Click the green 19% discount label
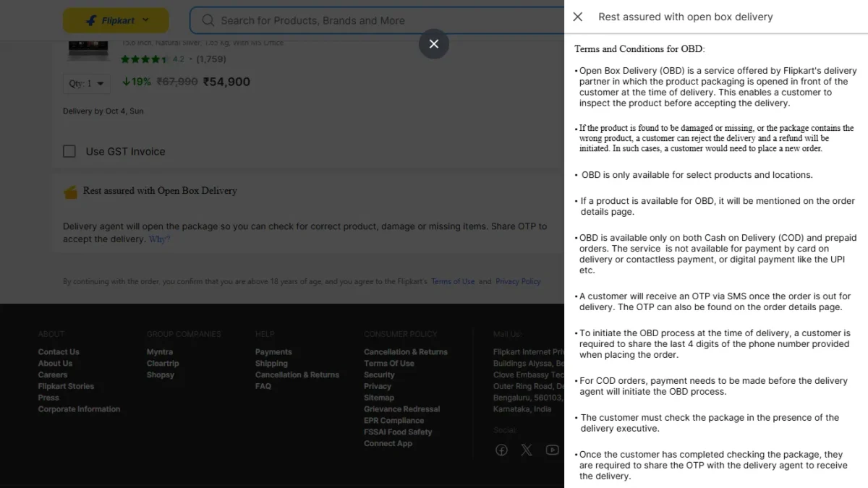Image resolution: width=868 pixels, height=488 pixels. tap(137, 82)
